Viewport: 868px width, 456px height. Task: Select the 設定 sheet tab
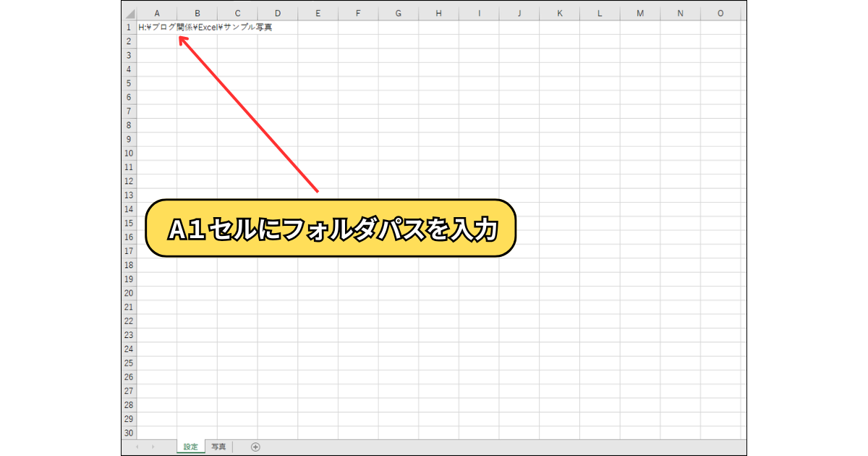(190, 447)
